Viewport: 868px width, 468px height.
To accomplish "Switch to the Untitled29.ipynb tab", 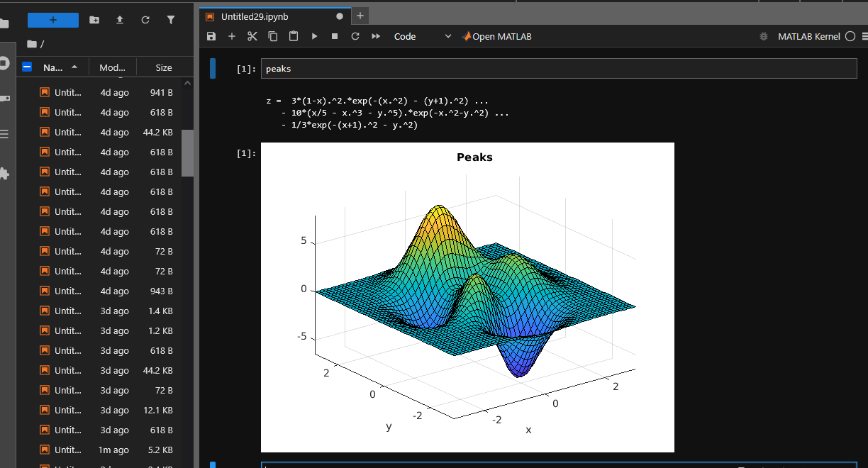I will click(255, 16).
